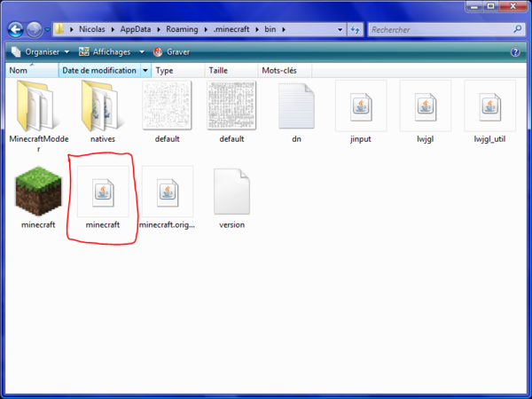Click the MinecraftModder folder name label

(x=39, y=144)
